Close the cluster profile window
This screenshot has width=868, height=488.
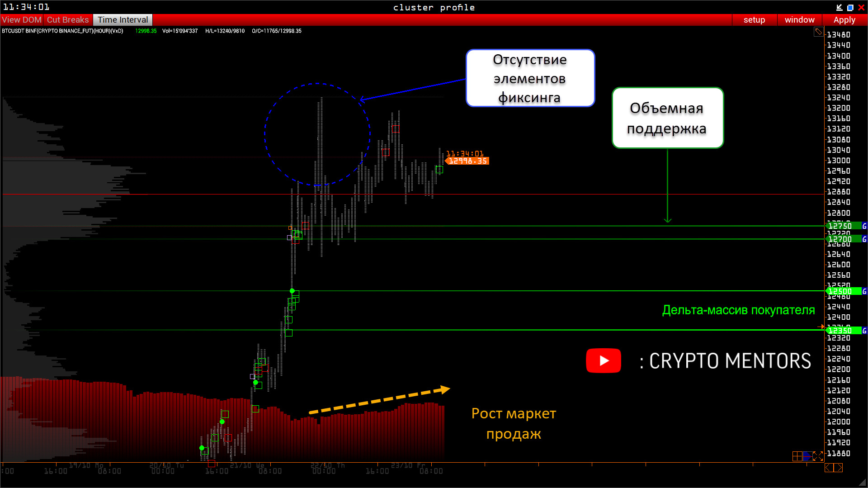(861, 7)
